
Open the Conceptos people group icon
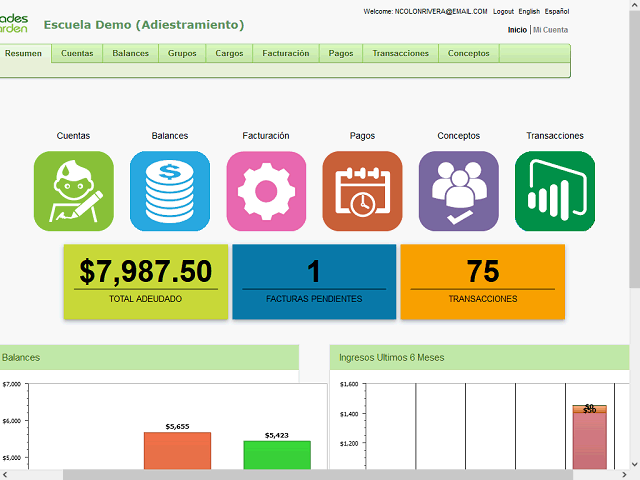point(458,191)
